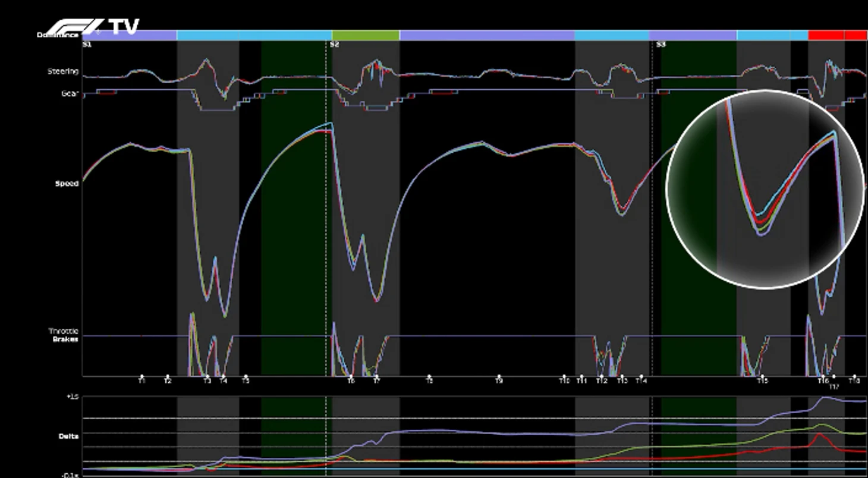
Task: Select the green segment in the Dominance bar
Action: pos(366,36)
